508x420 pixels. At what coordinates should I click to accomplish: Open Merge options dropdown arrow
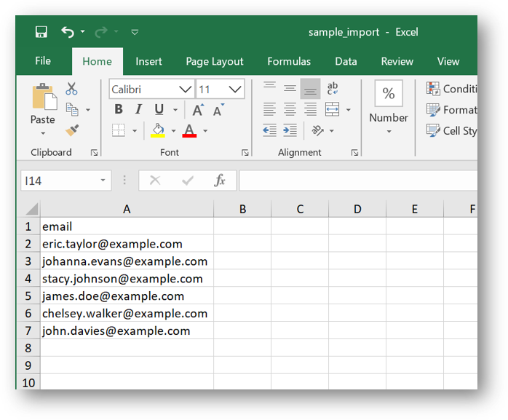349,110
